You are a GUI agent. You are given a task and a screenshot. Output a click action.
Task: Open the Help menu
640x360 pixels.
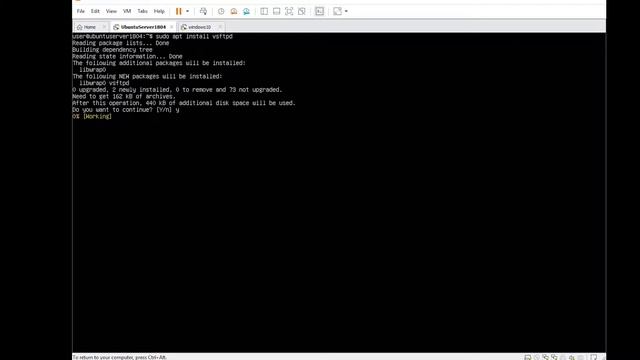click(159, 11)
